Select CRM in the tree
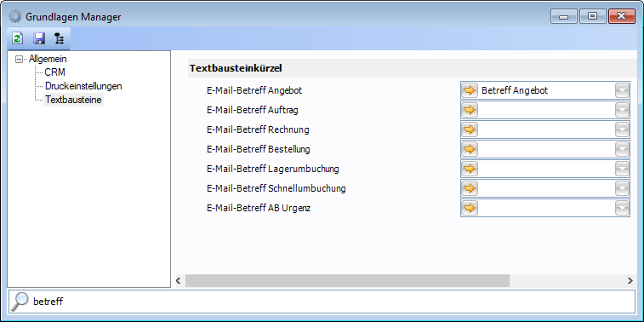The image size is (644, 322). point(55,72)
